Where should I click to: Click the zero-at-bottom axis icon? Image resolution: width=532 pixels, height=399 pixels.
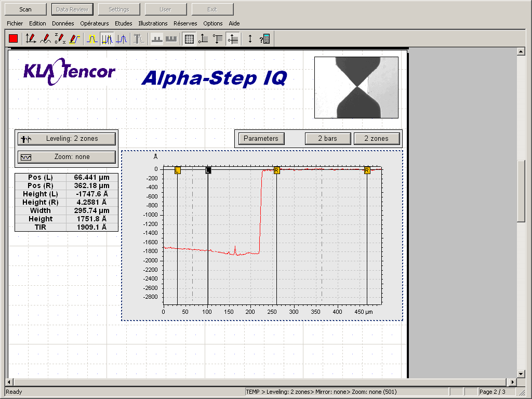204,39
